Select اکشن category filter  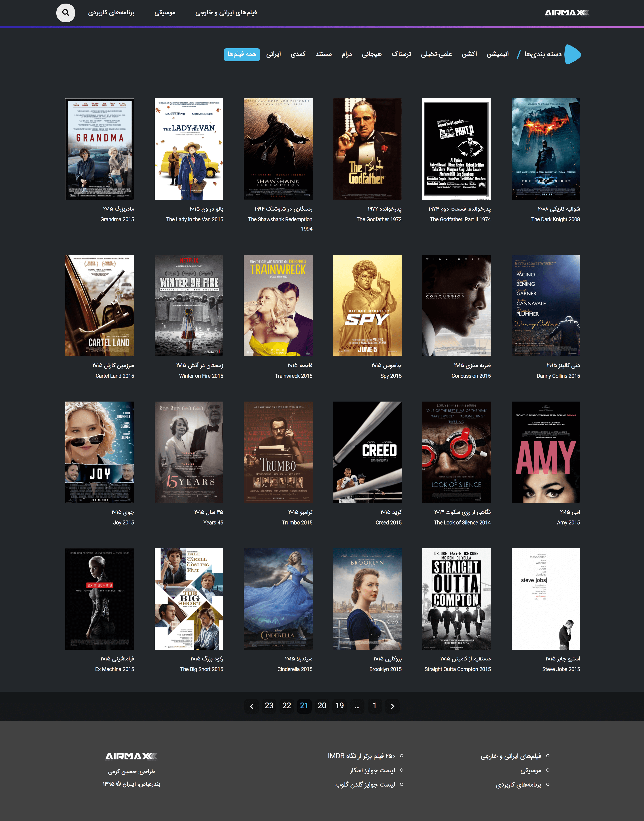(469, 55)
